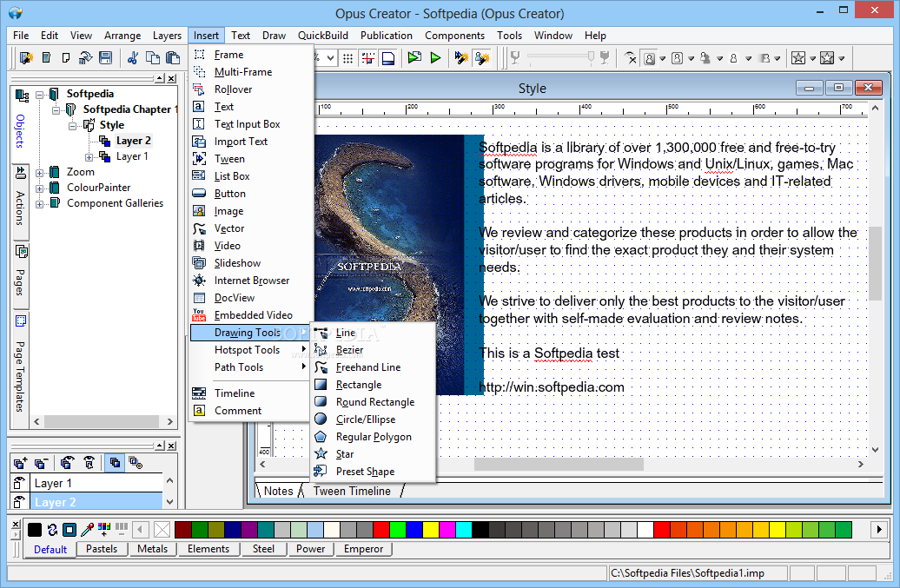
Task: Click the person wizard toolbar icon
Action: pos(482,58)
